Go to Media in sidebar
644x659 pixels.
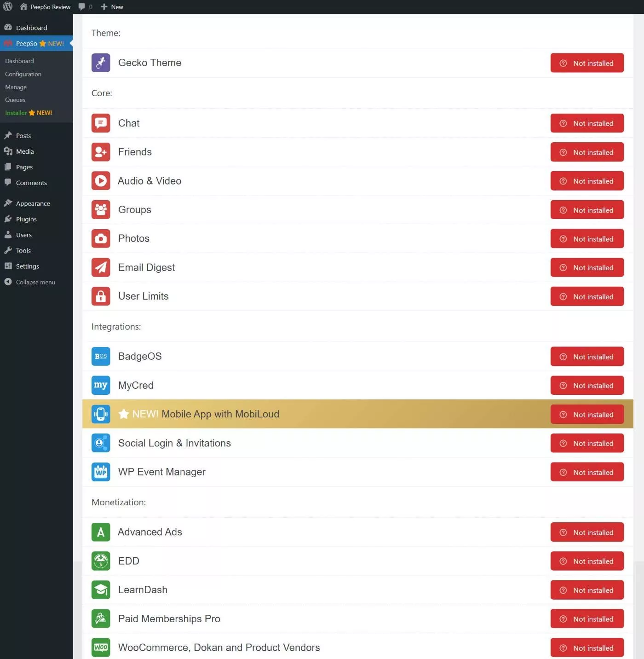(36, 151)
